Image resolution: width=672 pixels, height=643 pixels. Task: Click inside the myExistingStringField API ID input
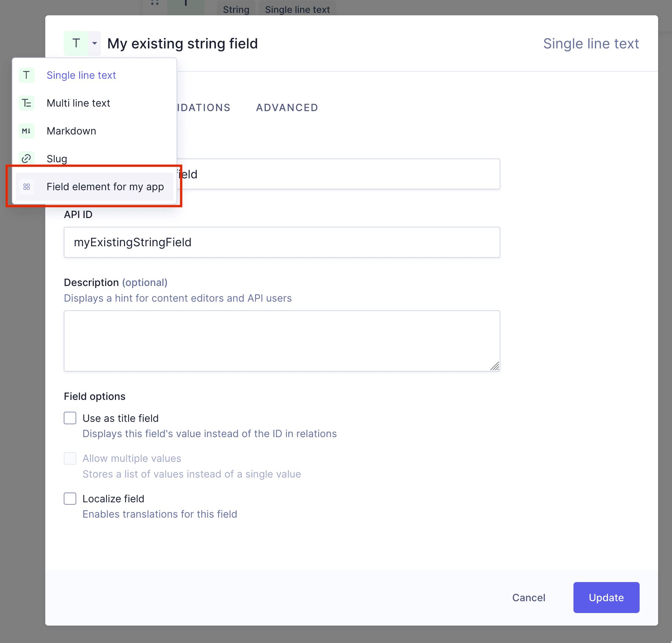coord(281,242)
